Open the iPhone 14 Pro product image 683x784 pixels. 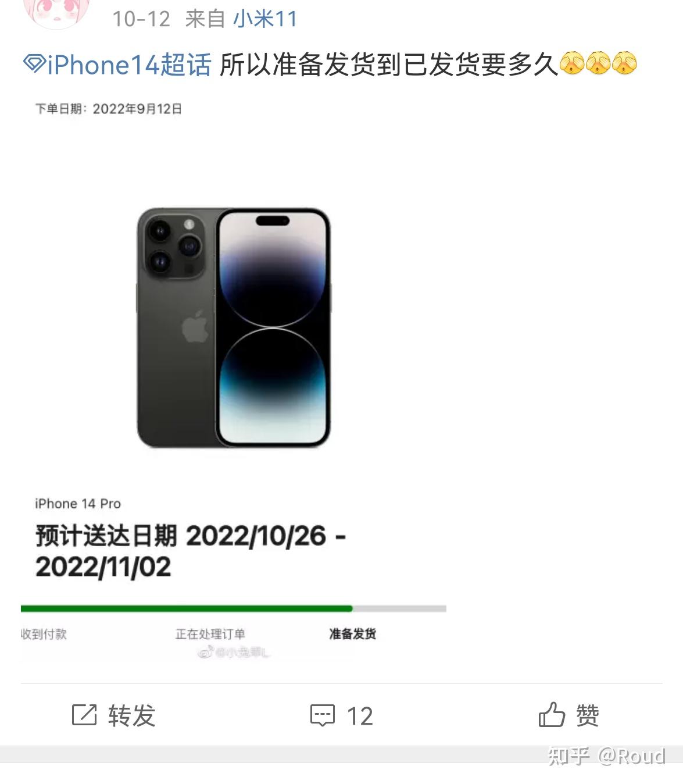(234, 328)
